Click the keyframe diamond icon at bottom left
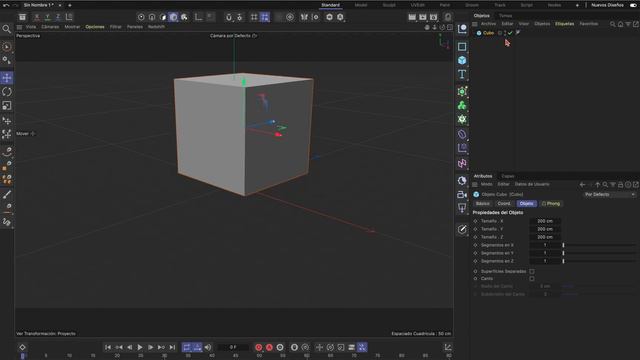This screenshot has height=360, width=640. [x=22, y=347]
